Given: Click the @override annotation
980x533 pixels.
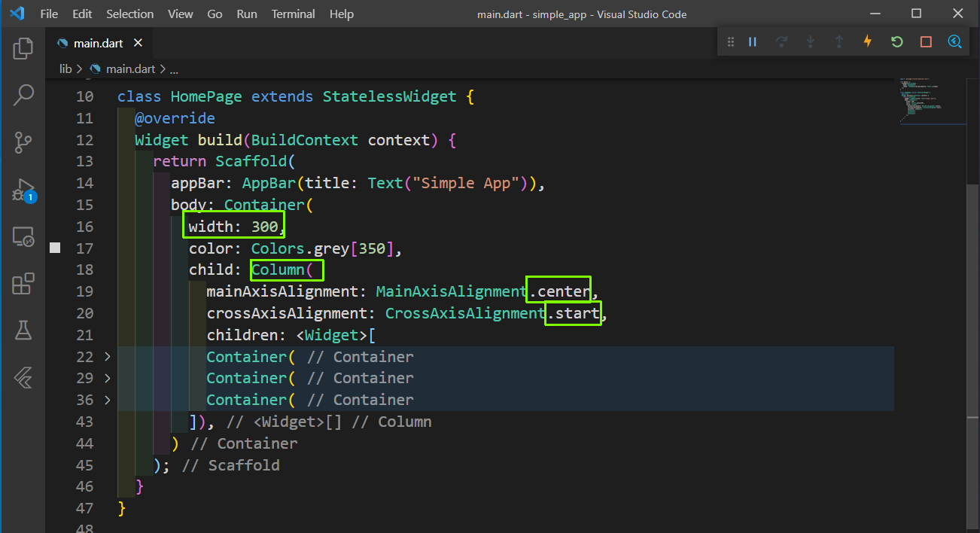Looking at the screenshot, I should (x=175, y=118).
